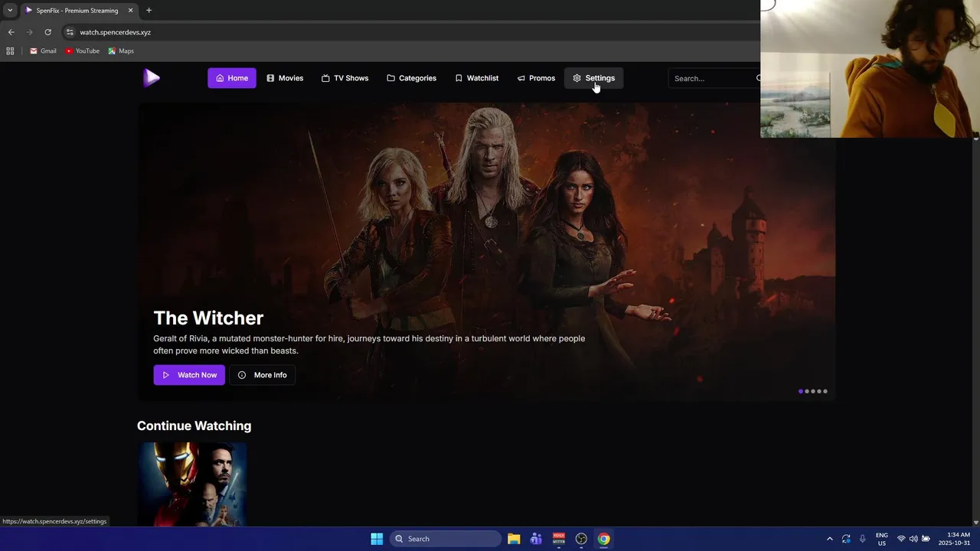
Task: Click the battery tray icon
Action: [926, 539]
